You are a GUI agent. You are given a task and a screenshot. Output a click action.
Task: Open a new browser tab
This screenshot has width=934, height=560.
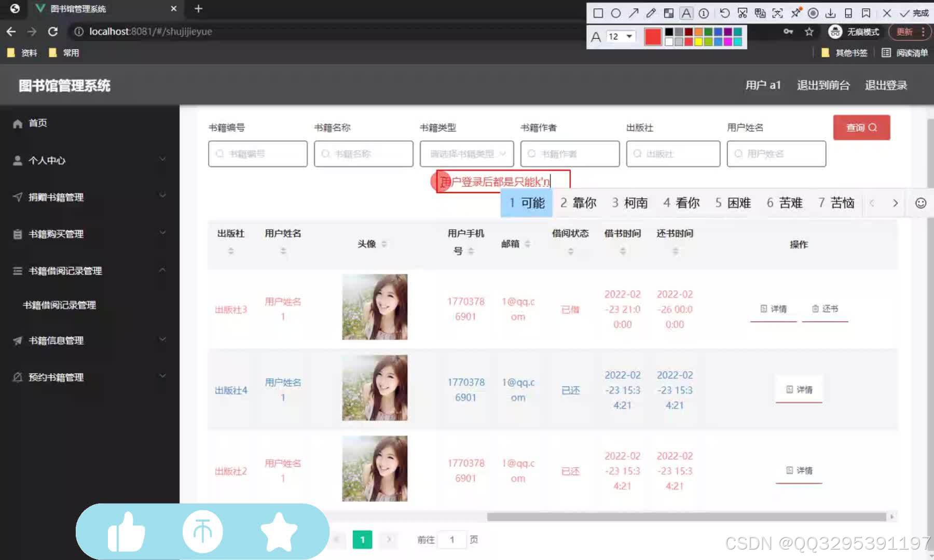(x=198, y=9)
